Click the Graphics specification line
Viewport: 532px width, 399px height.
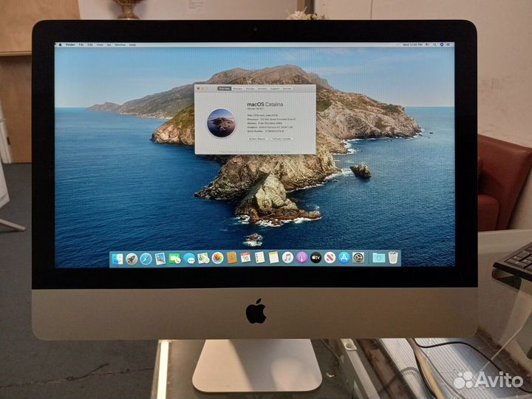click(270, 127)
